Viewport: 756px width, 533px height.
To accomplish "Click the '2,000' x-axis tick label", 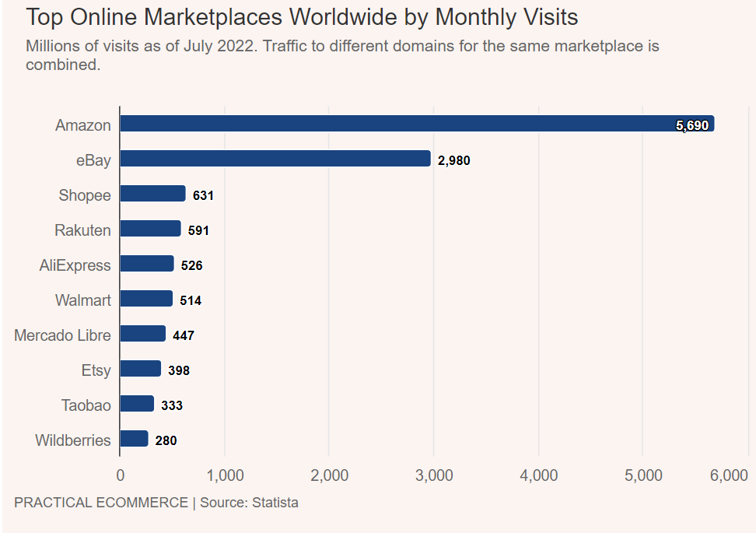I will [x=329, y=475].
